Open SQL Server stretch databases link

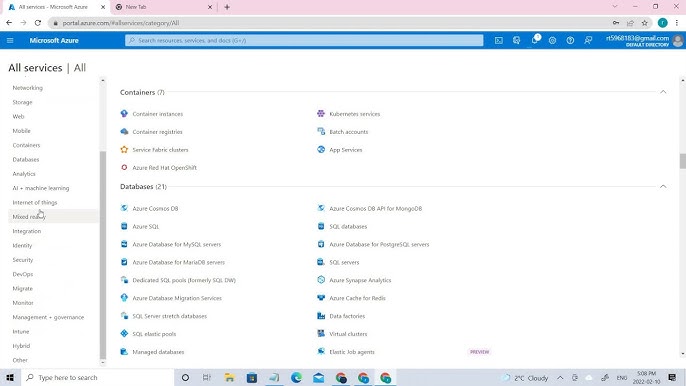click(169, 316)
